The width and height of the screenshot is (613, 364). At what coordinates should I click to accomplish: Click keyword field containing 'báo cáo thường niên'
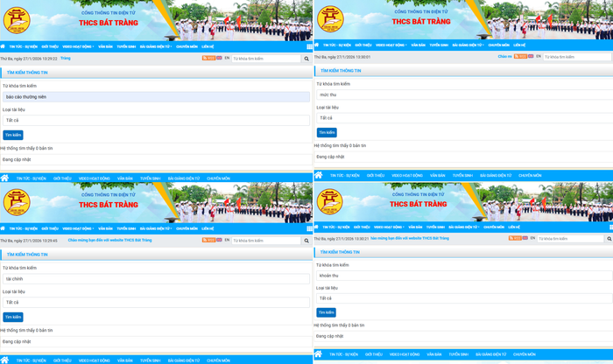156,97
